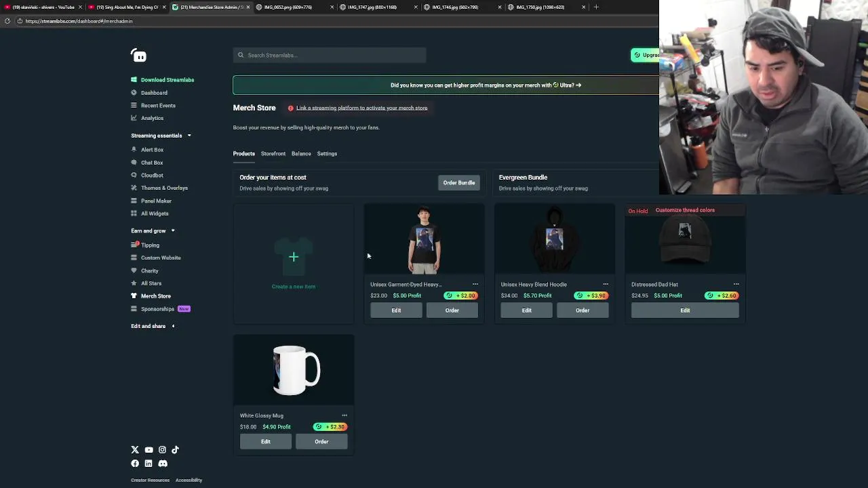Open the TikTok social icon

tap(175, 450)
